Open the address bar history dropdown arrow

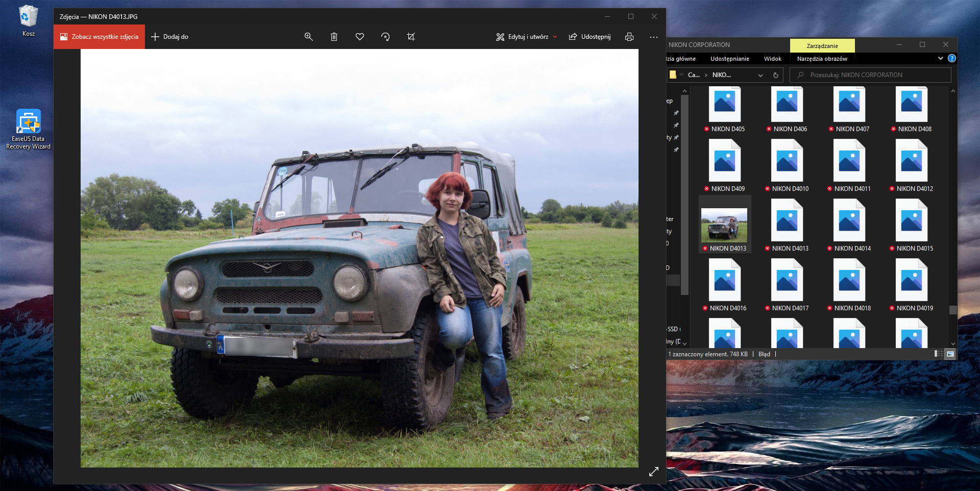pyautogui.click(x=761, y=75)
